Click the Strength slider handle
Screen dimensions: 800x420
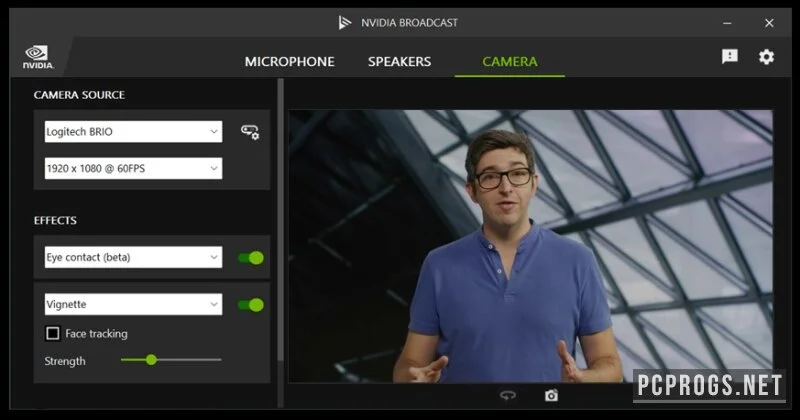tap(151, 360)
